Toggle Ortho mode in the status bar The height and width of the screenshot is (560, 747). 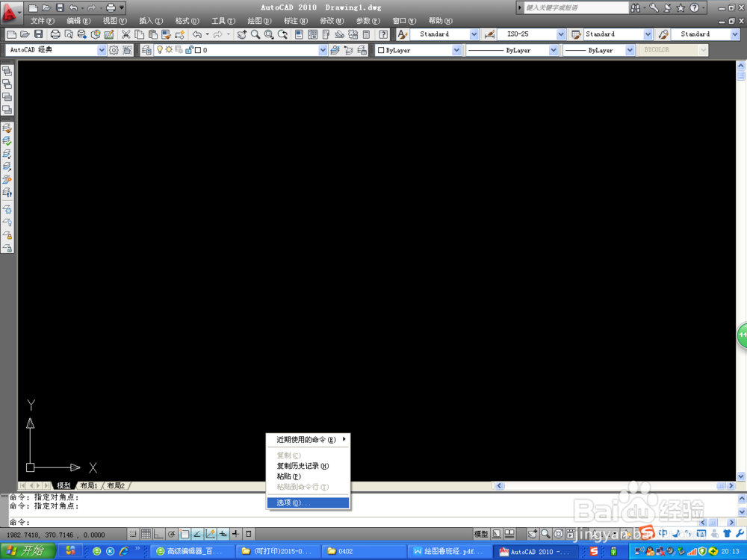[158, 535]
